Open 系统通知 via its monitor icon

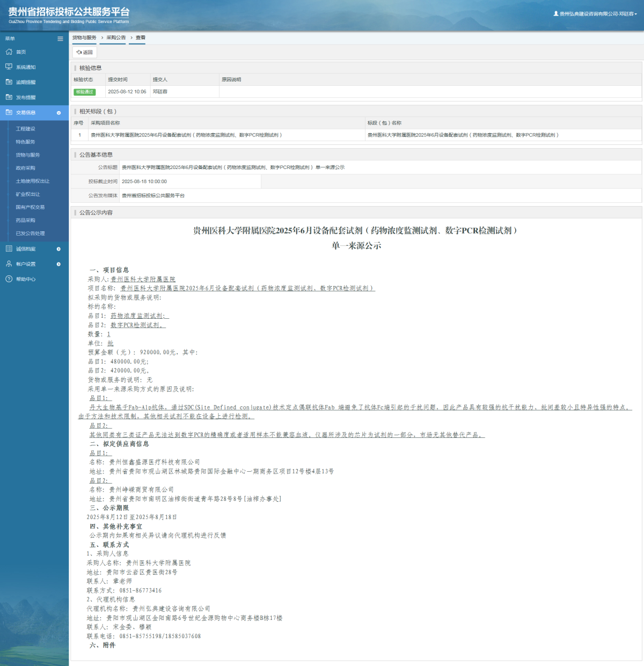[x=9, y=67]
